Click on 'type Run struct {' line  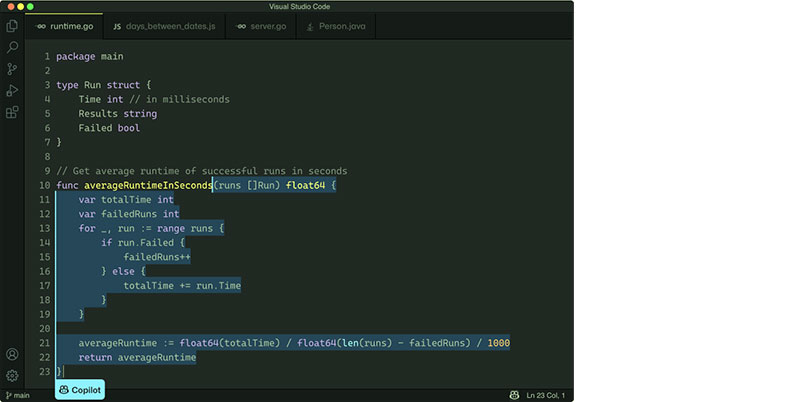pyautogui.click(x=104, y=85)
